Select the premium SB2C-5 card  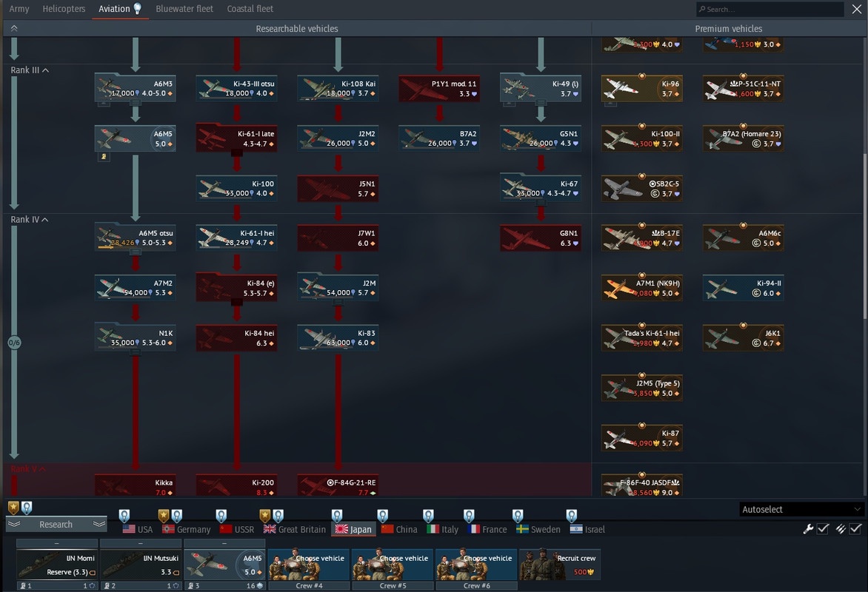point(641,188)
